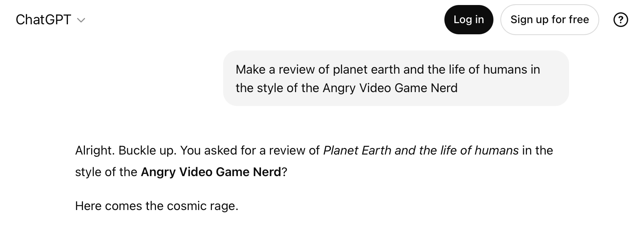Click Sign up for free

[x=549, y=20]
